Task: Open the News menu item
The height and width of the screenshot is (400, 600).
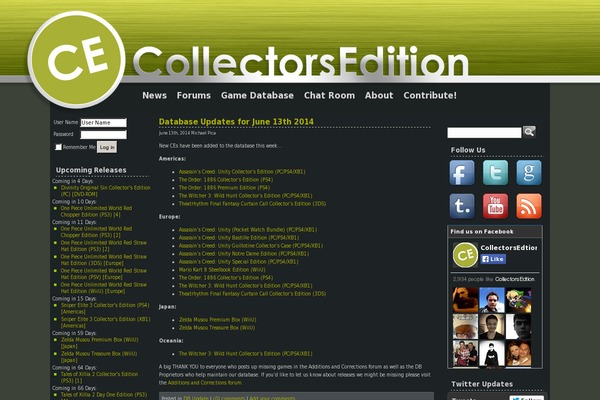Action: (x=154, y=96)
